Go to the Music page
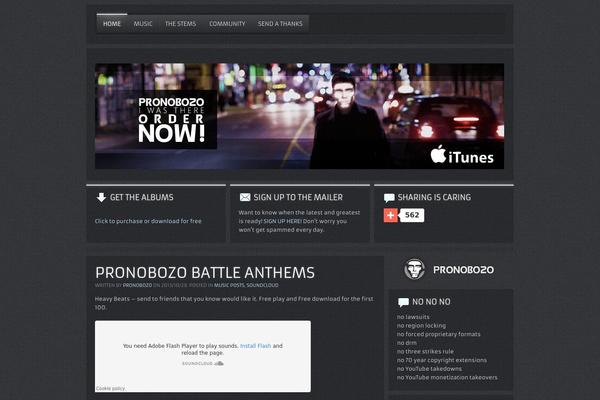This screenshot has width=600, height=400. [x=143, y=24]
